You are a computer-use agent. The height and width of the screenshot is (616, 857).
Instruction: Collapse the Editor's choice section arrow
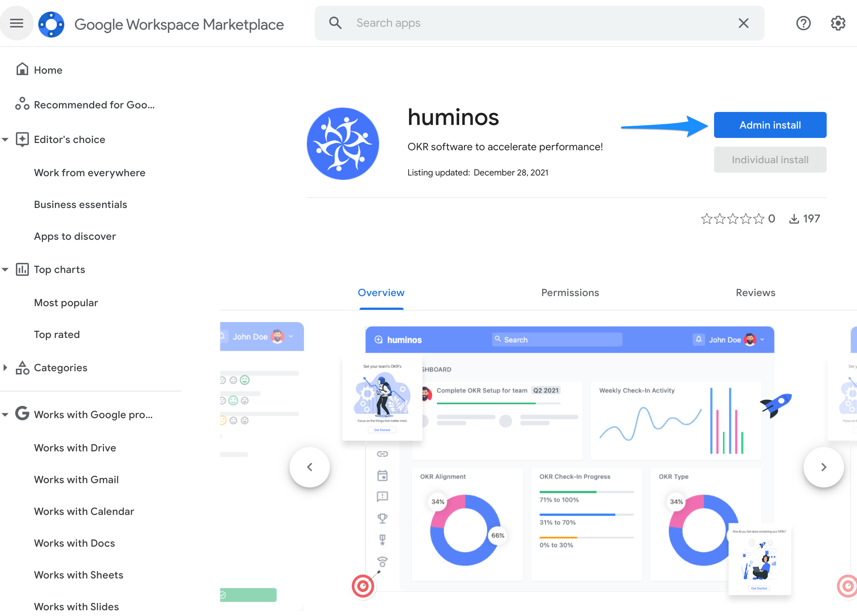5,139
